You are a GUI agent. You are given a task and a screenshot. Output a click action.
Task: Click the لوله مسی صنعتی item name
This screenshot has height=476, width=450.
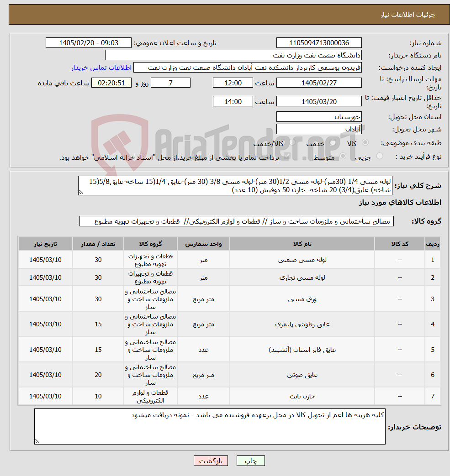click(x=302, y=260)
